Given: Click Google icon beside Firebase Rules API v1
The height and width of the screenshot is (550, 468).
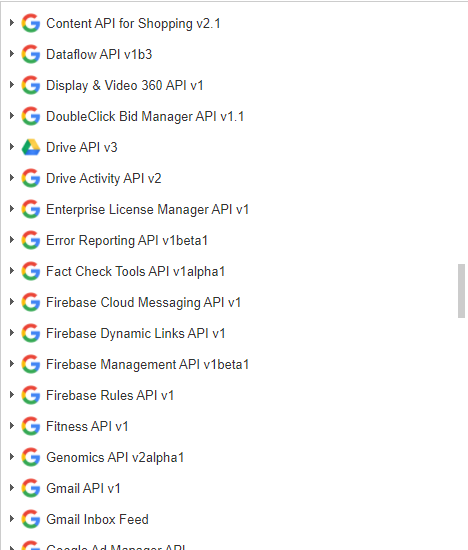Looking at the screenshot, I should 31,395.
